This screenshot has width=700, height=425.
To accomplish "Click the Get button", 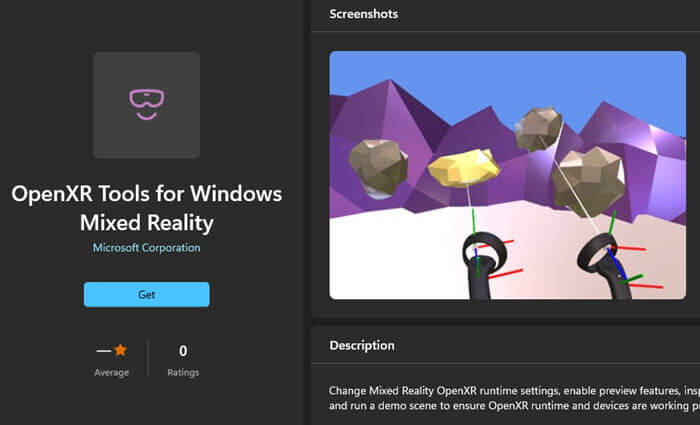I will pos(146,294).
